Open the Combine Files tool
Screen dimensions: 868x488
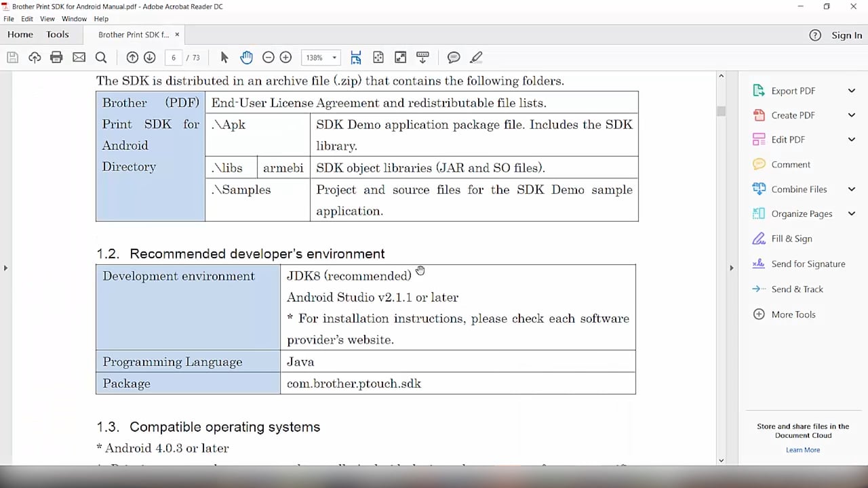(799, 189)
